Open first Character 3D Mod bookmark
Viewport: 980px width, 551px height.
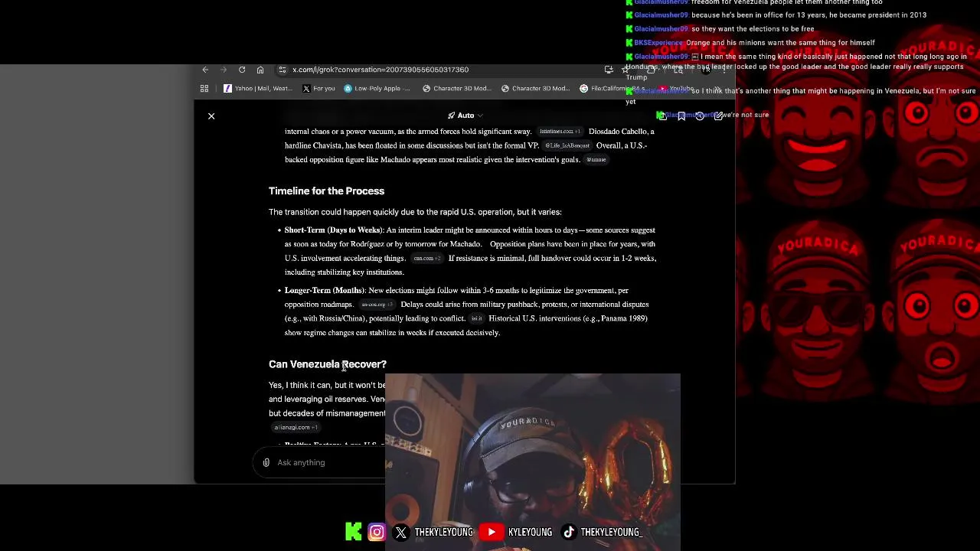[x=456, y=89]
